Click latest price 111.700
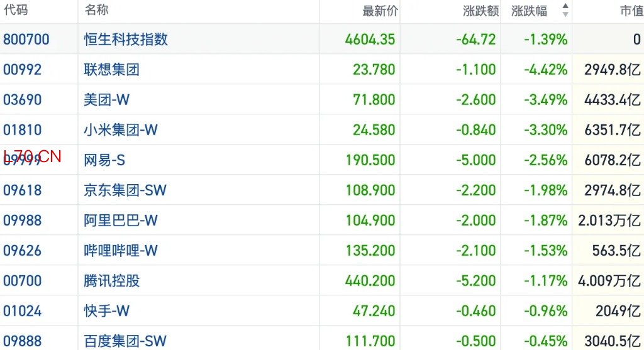 370,341
